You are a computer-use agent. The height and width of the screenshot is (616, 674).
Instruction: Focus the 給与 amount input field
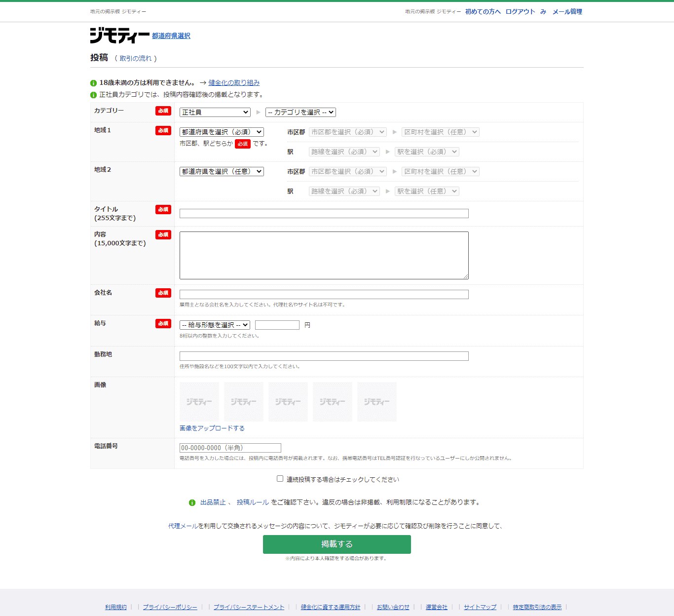click(277, 325)
